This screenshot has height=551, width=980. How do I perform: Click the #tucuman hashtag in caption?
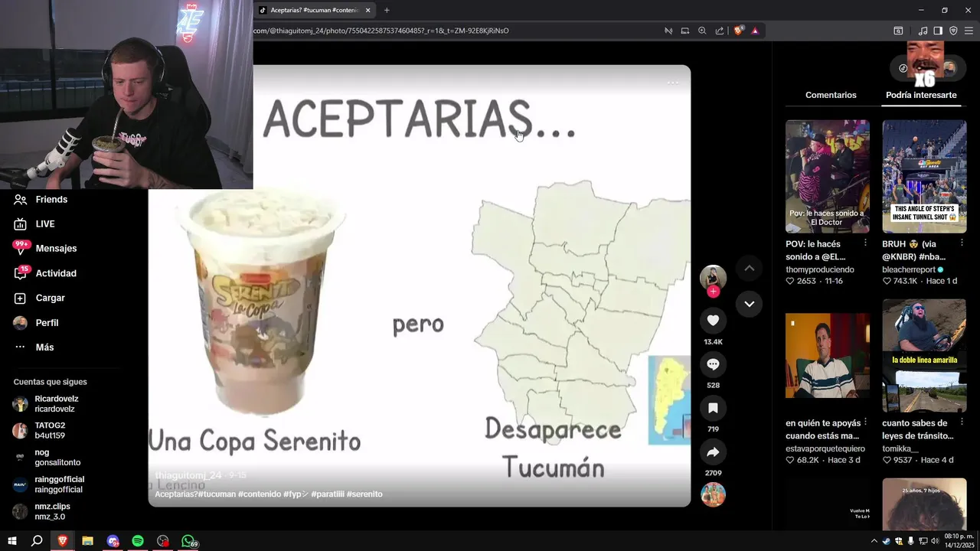(x=217, y=494)
